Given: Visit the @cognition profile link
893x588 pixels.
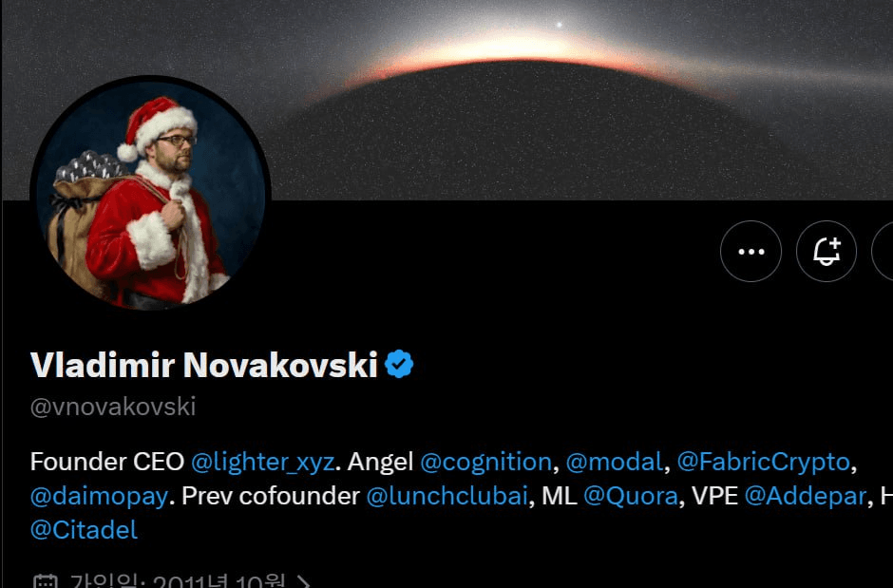Looking at the screenshot, I should tap(484, 463).
